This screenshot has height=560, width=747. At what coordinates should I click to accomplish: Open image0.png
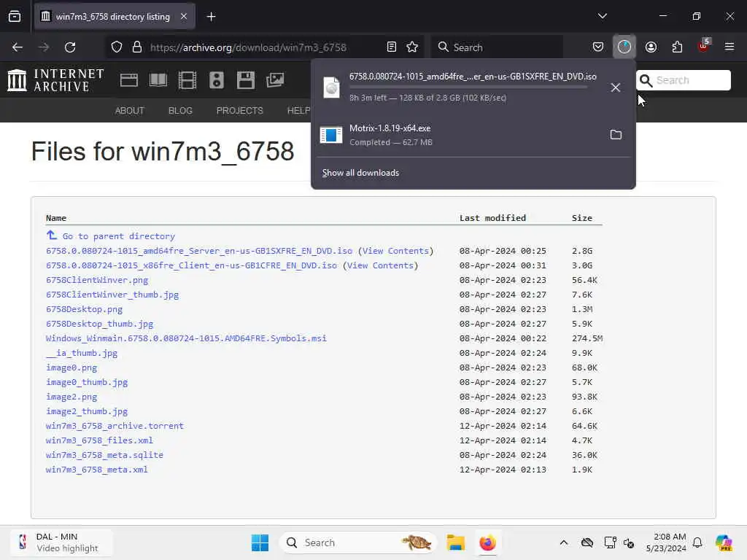71,367
